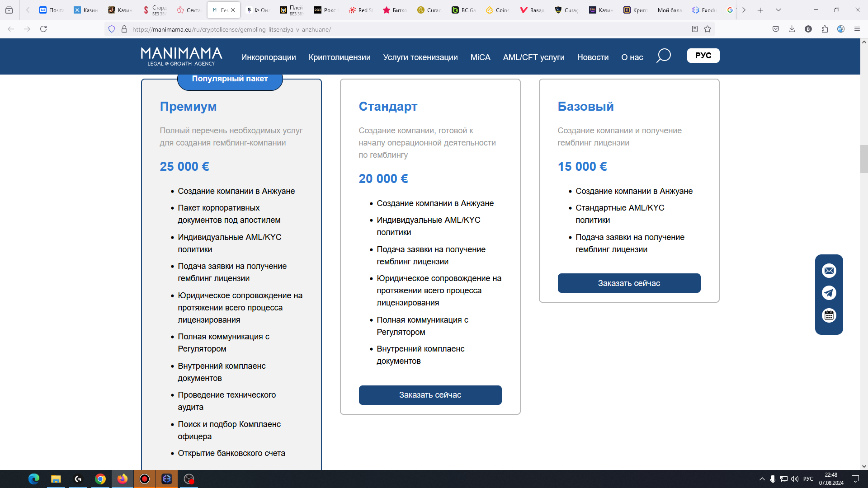Click Заказать сейчас in the Стандарт package
Image resolution: width=868 pixels, height=488 pixels.
pyautogui.click(x=430, y=395)
